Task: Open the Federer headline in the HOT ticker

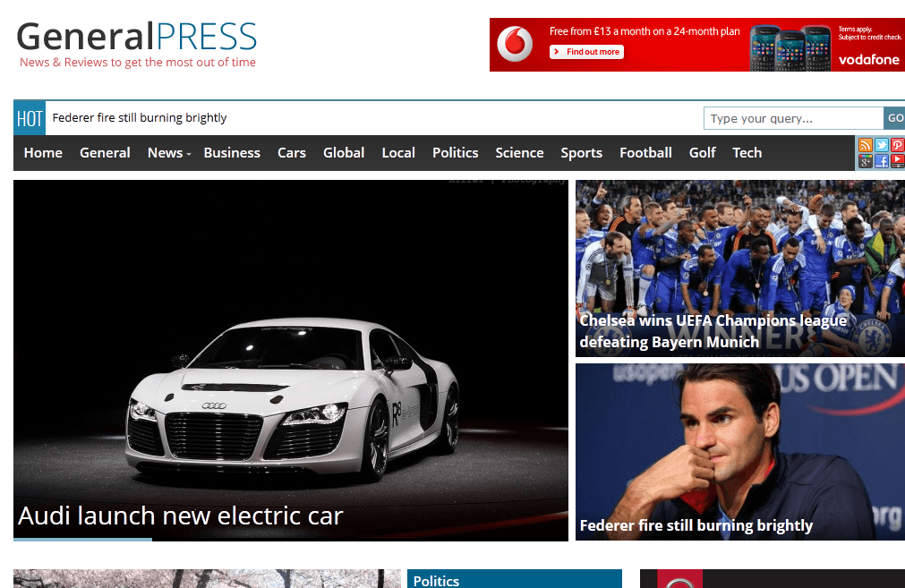Action: (x=140, y=118)
